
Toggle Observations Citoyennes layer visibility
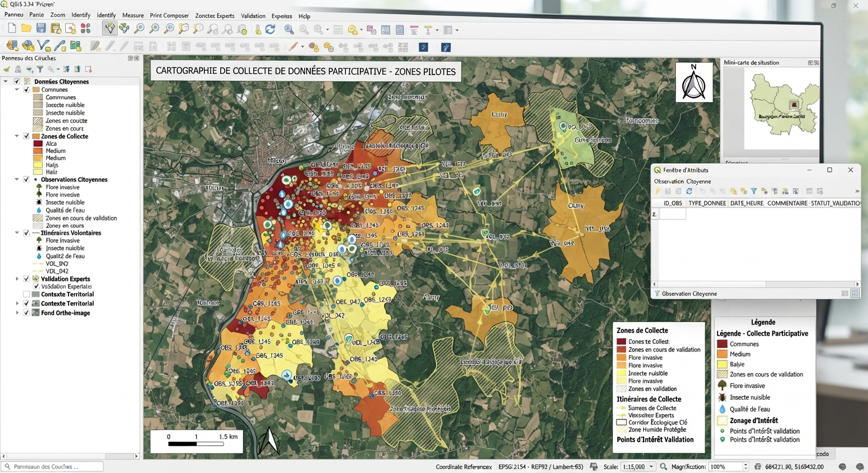(27, 179)
